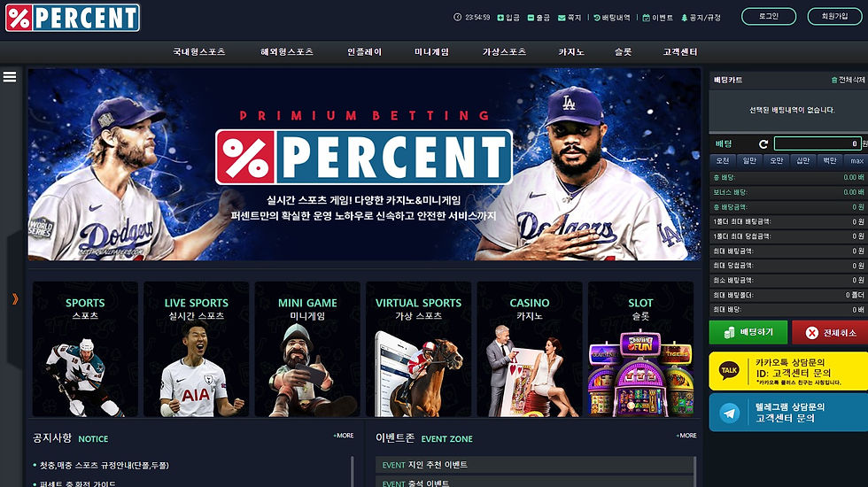Click 쪽지 message envelope icon
Screen dimensions: 868x487
[x=562, y=18]
